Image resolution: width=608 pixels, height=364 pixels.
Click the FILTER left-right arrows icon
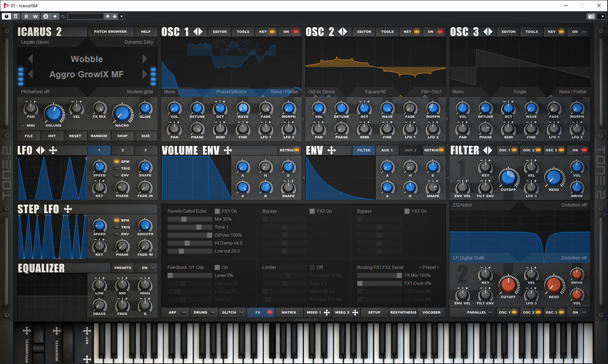488,151
